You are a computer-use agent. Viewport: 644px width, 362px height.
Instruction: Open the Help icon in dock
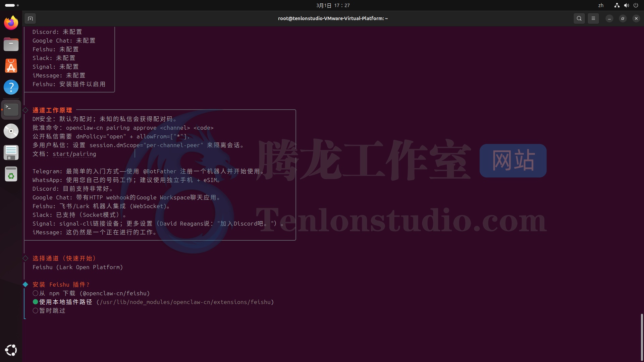pyautogui.click(x=11, y=87)
